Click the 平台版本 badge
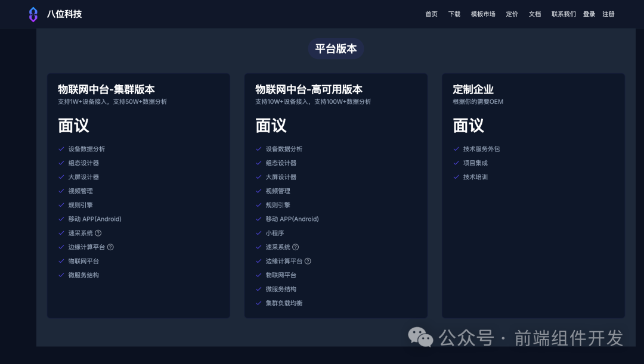The image size is (644, 364). pos(336,49)
